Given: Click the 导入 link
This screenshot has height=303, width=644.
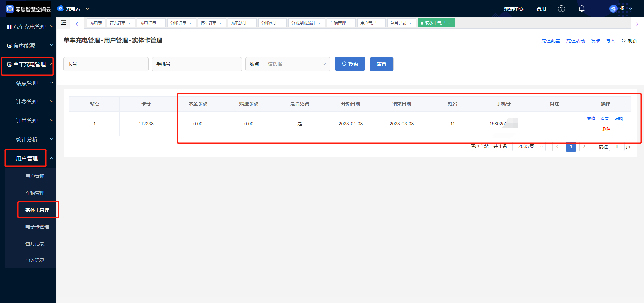Looking at the screenshot, I should 611,41.
